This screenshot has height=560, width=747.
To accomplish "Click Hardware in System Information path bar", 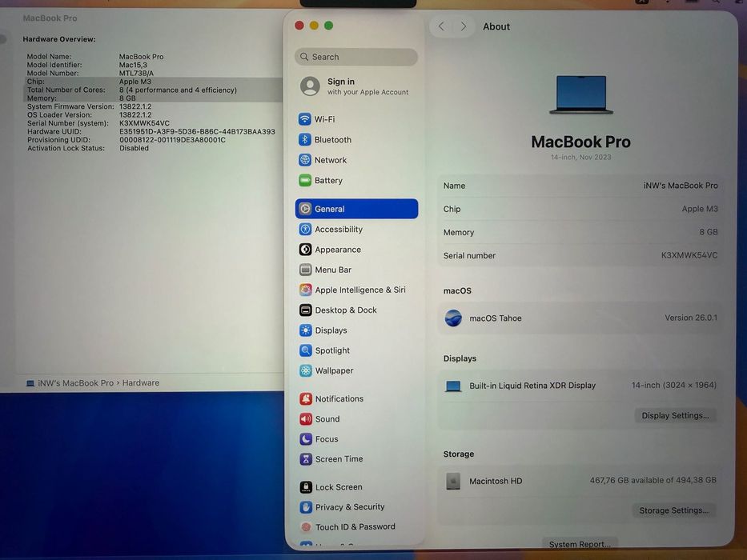I will coord(141,383).
